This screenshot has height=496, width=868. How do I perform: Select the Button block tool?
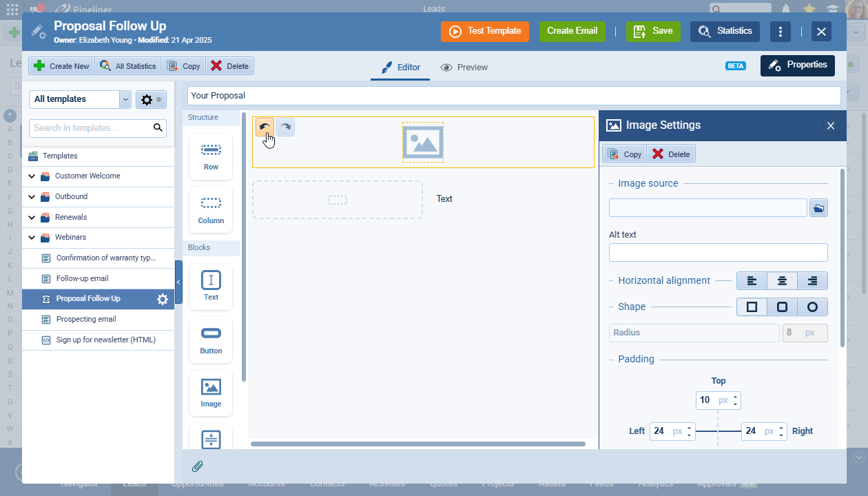point(211,340)
